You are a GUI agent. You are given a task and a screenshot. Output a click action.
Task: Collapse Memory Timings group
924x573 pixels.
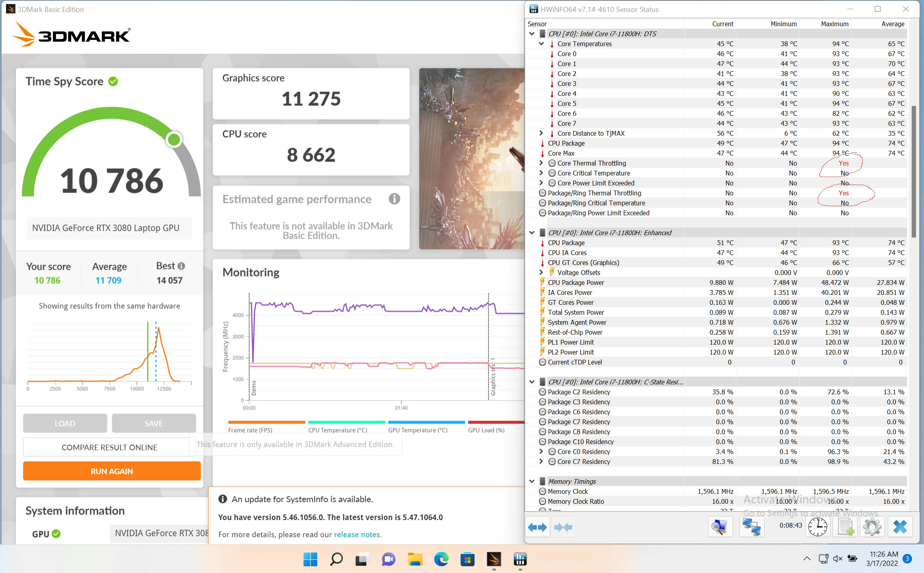532,481
